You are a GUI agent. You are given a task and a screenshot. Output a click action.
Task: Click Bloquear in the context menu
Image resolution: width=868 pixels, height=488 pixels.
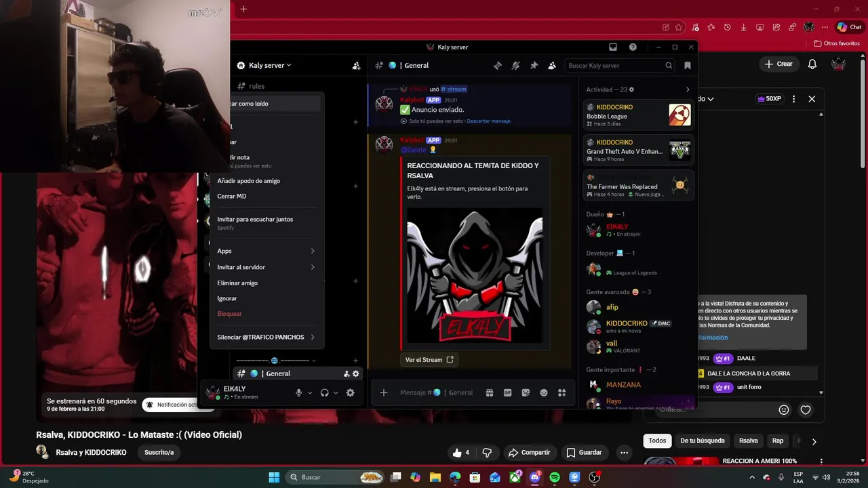coord(266,314)
